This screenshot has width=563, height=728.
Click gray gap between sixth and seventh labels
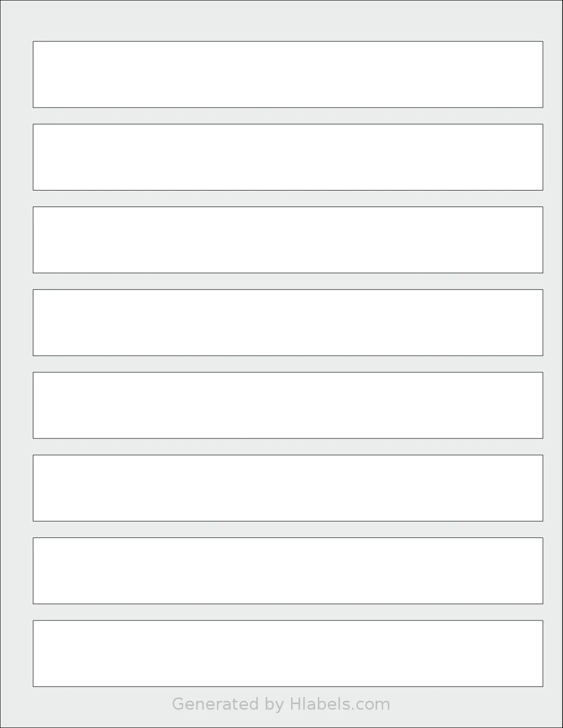pos(288,529)
